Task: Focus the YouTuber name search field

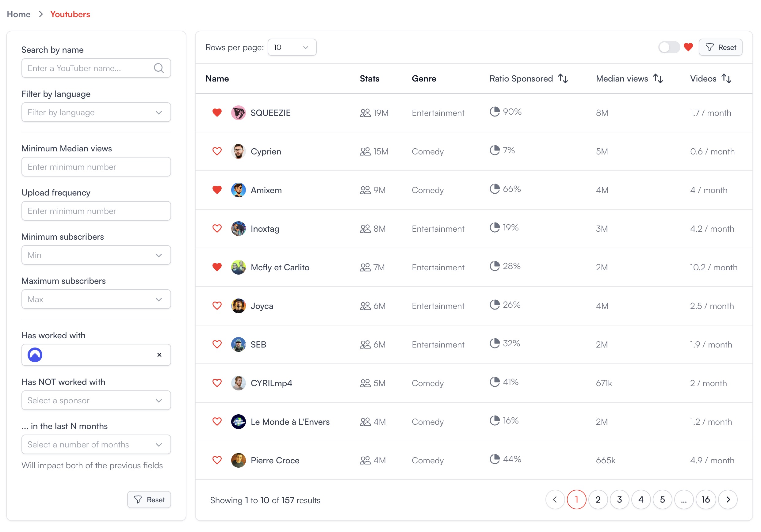Action: coord(96,68)
